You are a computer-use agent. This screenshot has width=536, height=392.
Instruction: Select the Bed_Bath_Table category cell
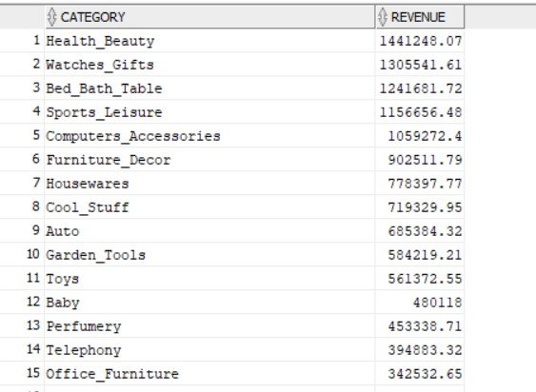[209, 88]
